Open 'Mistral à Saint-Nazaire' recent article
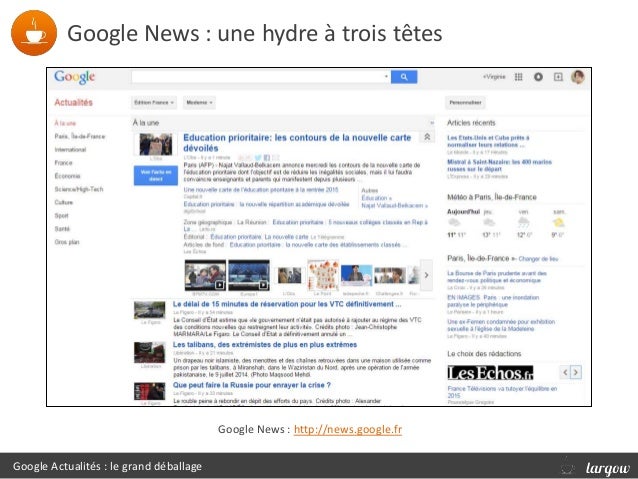Screen dimensions: 638x479 pos(499,165)
